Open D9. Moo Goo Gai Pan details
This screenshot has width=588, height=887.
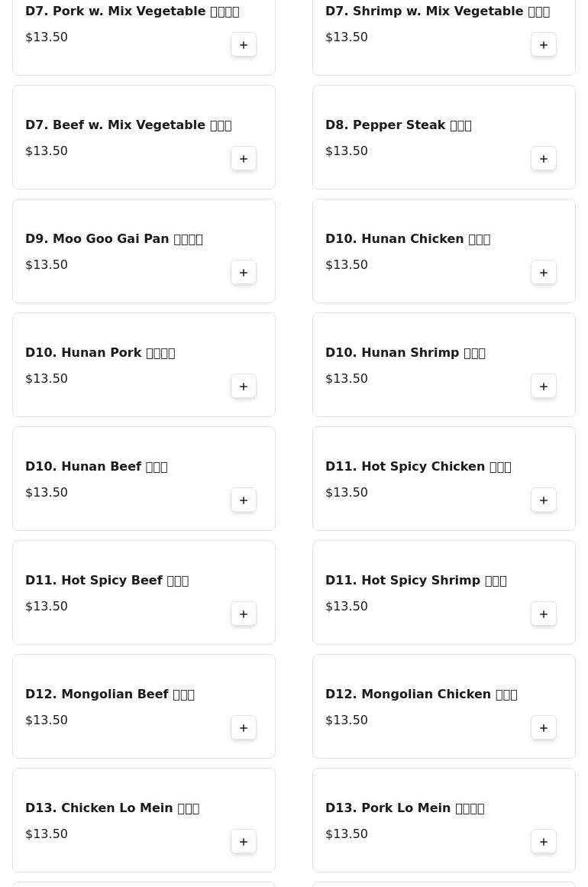114,238
